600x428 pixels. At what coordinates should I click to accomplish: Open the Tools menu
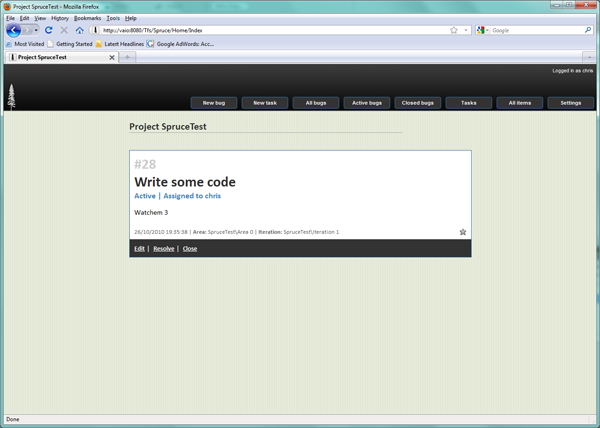tap(113, 18)
